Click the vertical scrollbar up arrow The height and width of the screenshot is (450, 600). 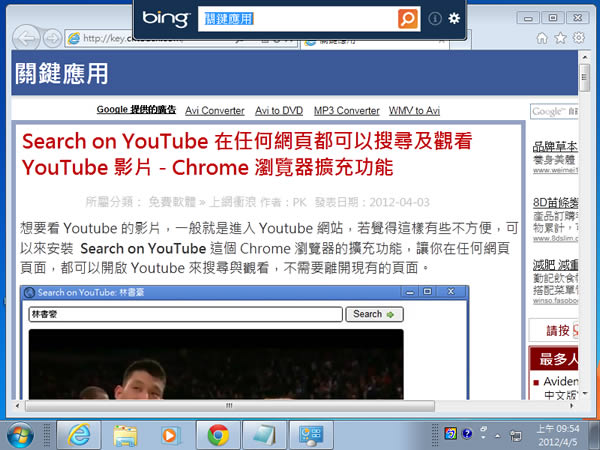pyautogui.click(x=584, y=57)
